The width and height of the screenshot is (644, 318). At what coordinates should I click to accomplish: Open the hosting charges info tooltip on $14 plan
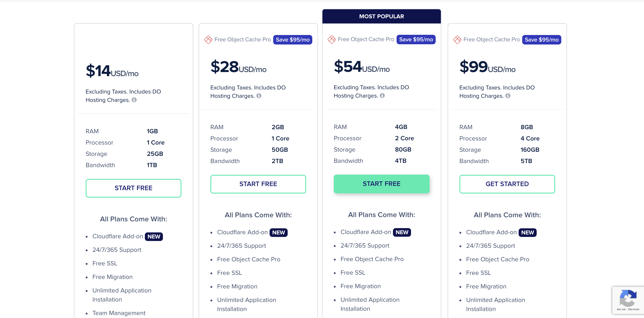[x=134, y=100]
